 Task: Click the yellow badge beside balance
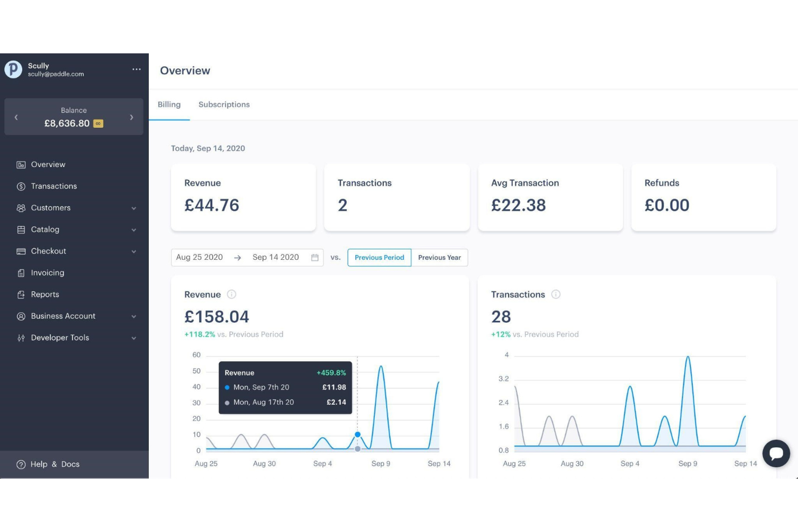98,123
